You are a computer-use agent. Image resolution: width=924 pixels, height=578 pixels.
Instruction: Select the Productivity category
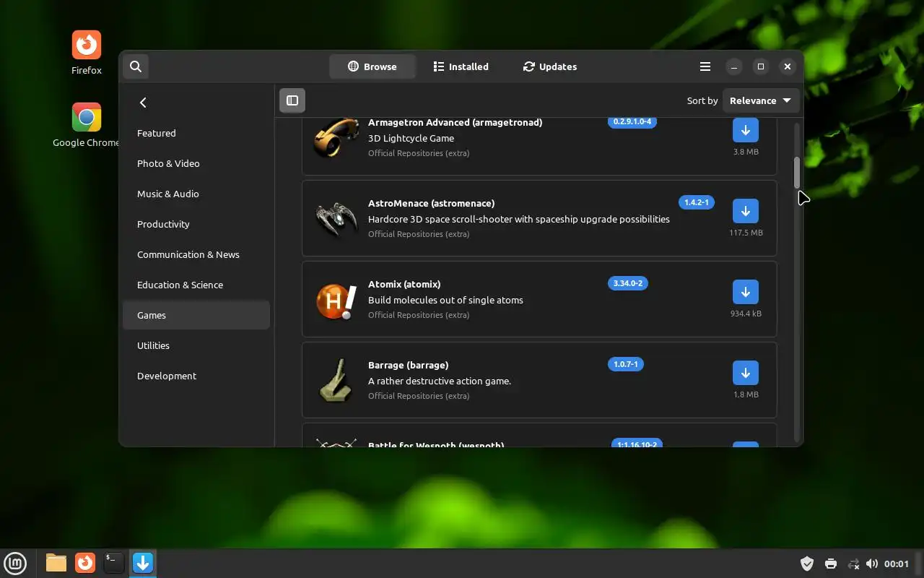point(196,224)
